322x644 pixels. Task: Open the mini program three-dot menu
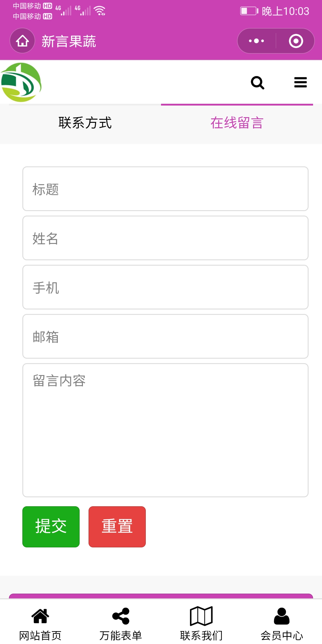[x=256, y=41]
